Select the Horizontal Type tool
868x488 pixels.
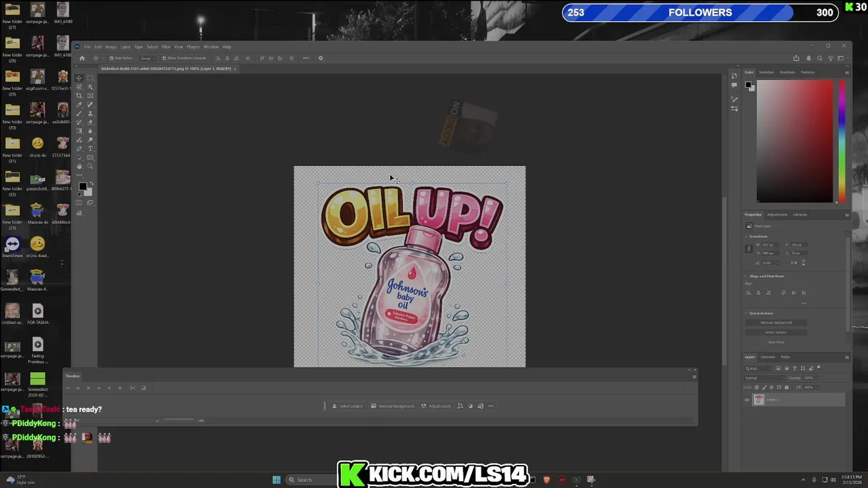coord(90,149)
